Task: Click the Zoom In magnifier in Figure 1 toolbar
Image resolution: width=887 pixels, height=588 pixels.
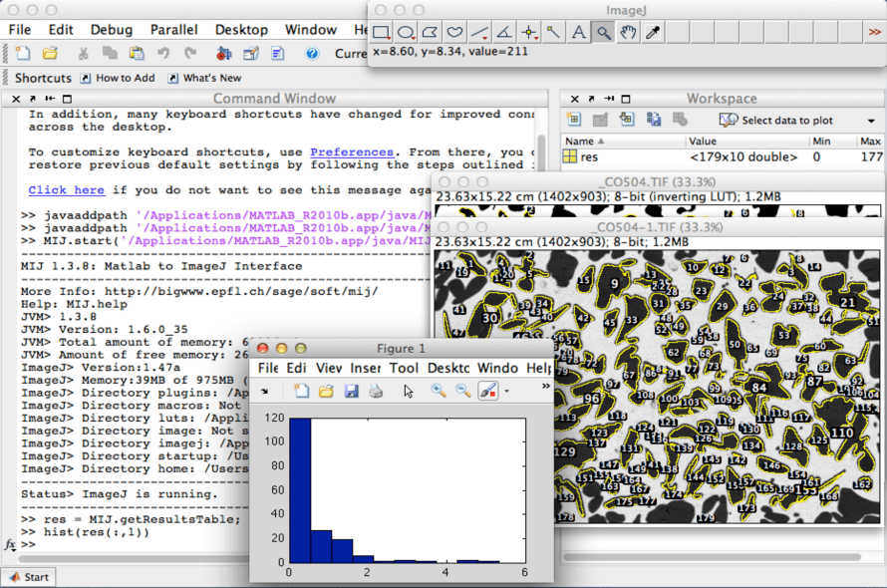Action: tap(437, 391)
